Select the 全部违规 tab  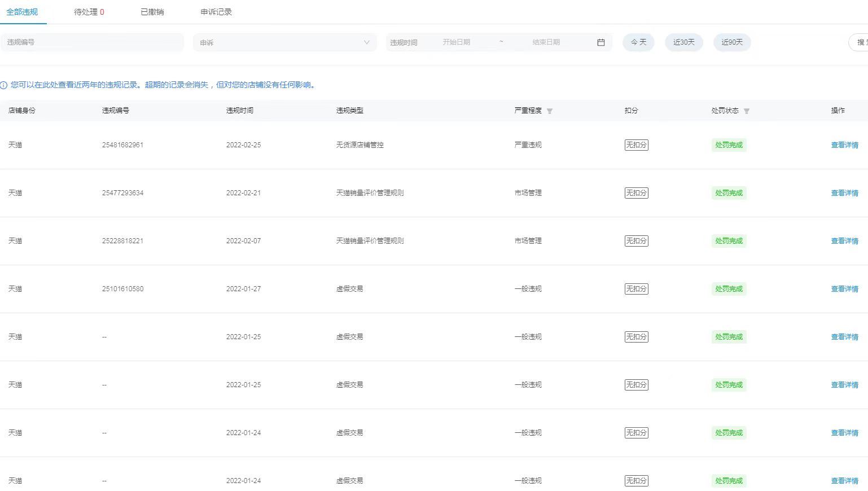[x=23, y=11]
